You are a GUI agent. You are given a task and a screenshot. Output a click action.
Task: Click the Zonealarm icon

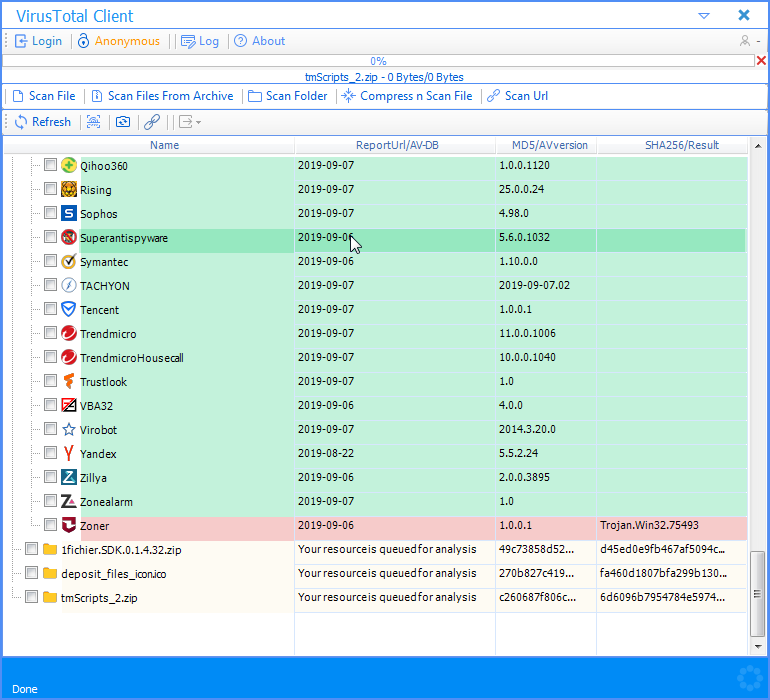coord(69,501)
